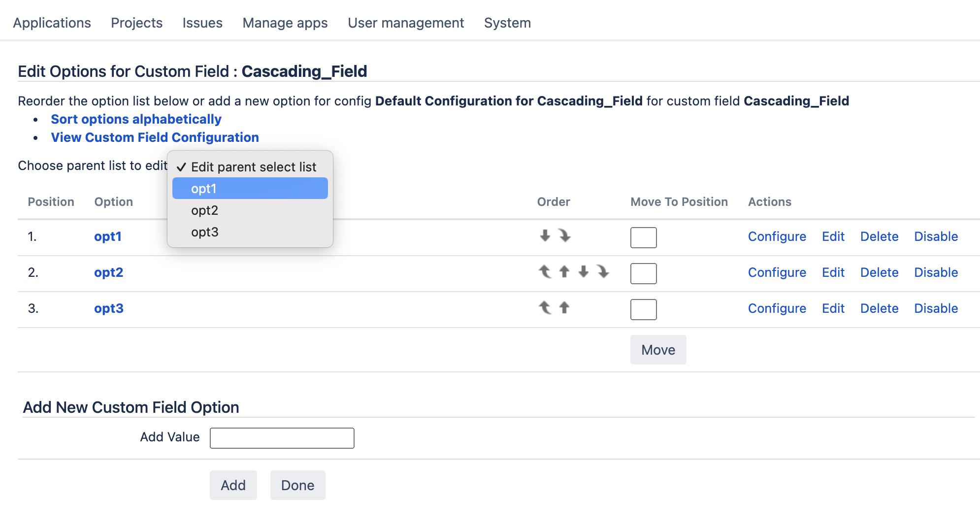Click move-to-last curved arrow for opt2

click(x=603, y=271)
